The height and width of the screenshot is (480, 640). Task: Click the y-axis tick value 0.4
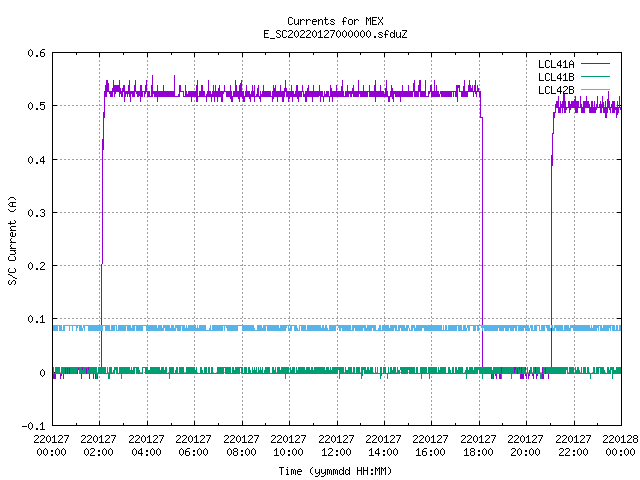pyautogui.click(x=36, y=160)
